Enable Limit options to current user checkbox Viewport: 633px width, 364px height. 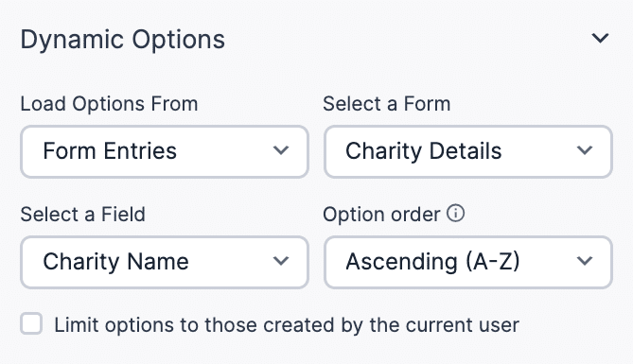pos(31,323)
